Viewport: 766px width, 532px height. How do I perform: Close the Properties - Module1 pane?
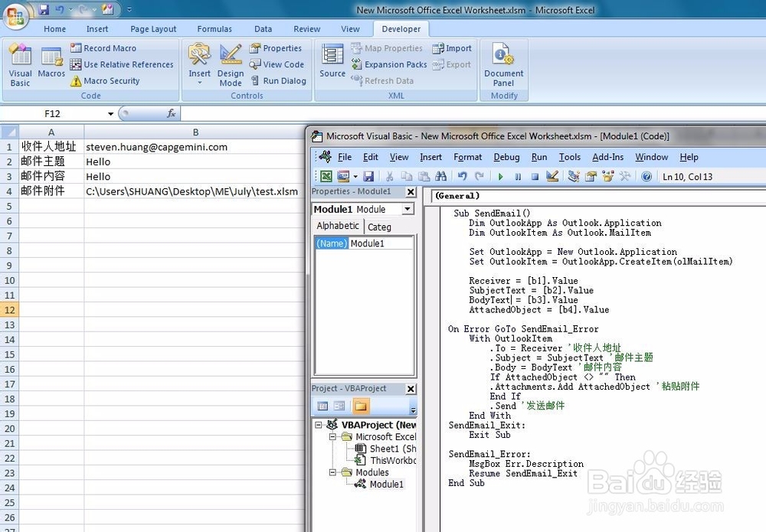(x=411, y=192)
